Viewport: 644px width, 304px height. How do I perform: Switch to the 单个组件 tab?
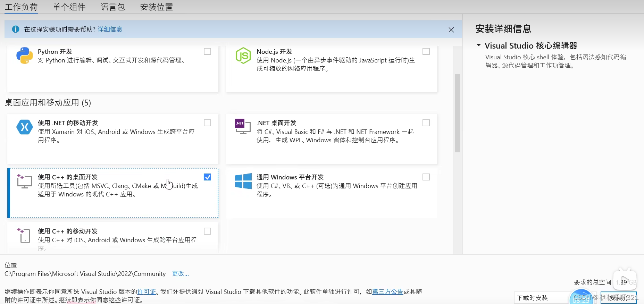click(x=69, y=7)
